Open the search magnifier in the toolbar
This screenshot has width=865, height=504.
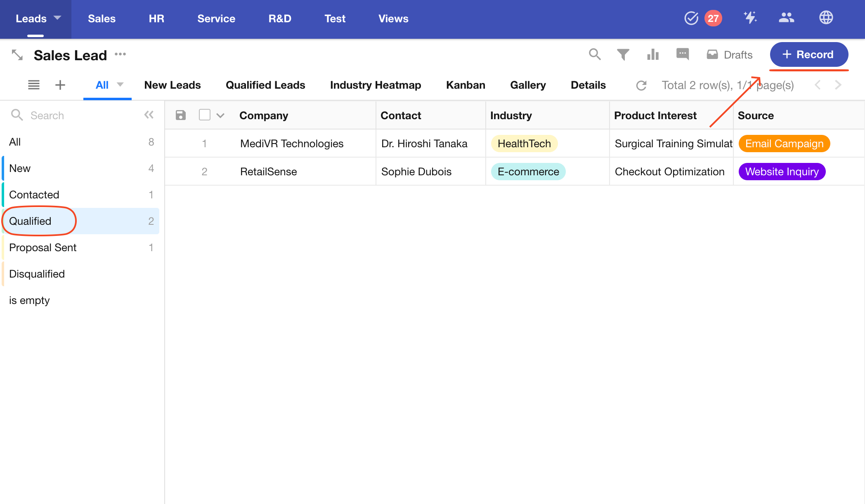coord(594,54)
